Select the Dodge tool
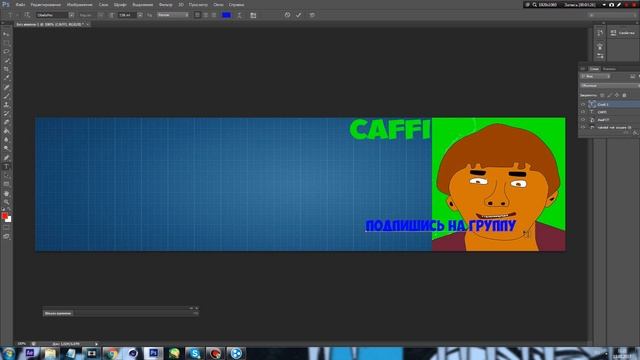This screenshot has width=640, height=360. coord(6,149)
